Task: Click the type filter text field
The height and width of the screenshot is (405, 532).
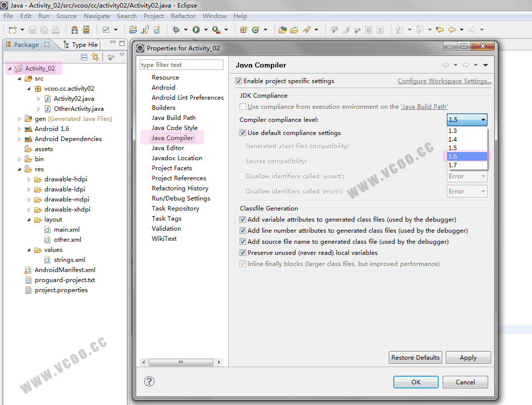Action: click(x=181, y=65)
